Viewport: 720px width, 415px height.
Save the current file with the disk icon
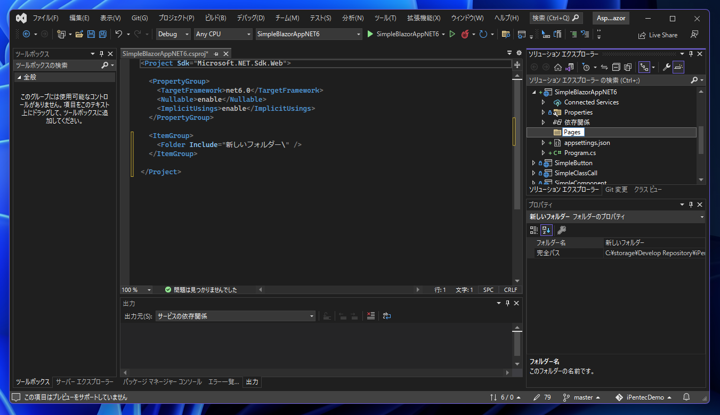point(91,34)
